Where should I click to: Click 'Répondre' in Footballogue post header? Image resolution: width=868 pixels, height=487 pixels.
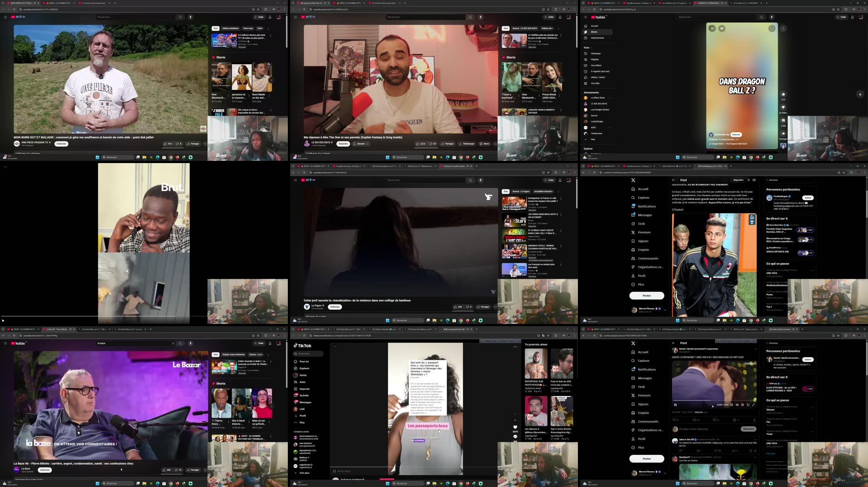point(738,180)
